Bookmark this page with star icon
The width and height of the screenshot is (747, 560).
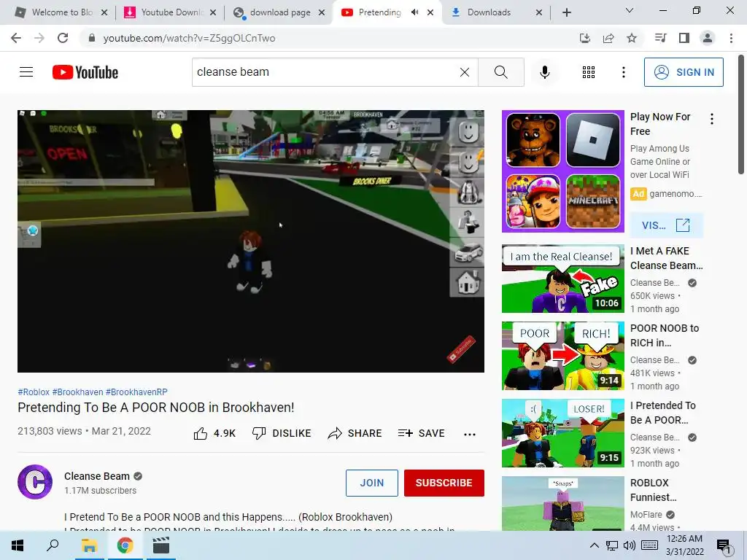tap(632, 38)
